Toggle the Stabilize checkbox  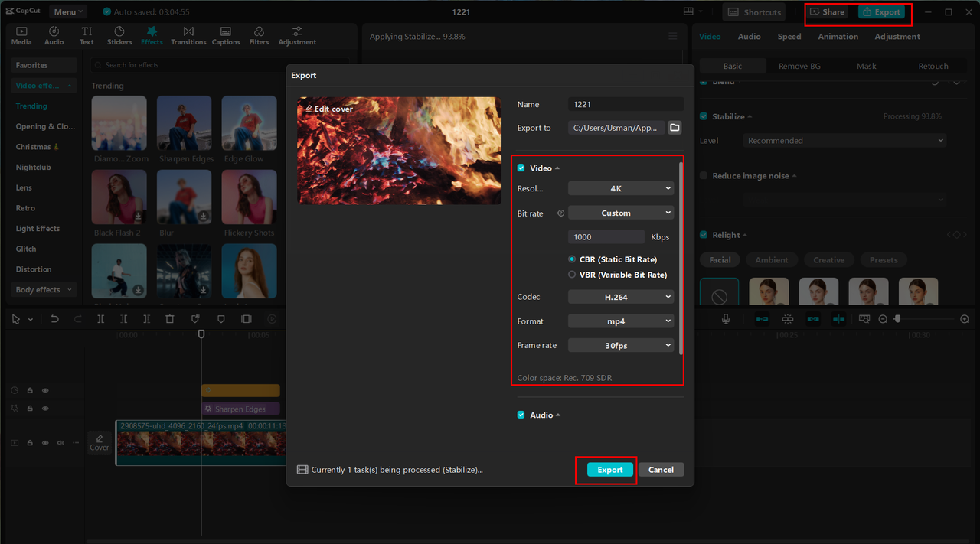pos(704,116)
